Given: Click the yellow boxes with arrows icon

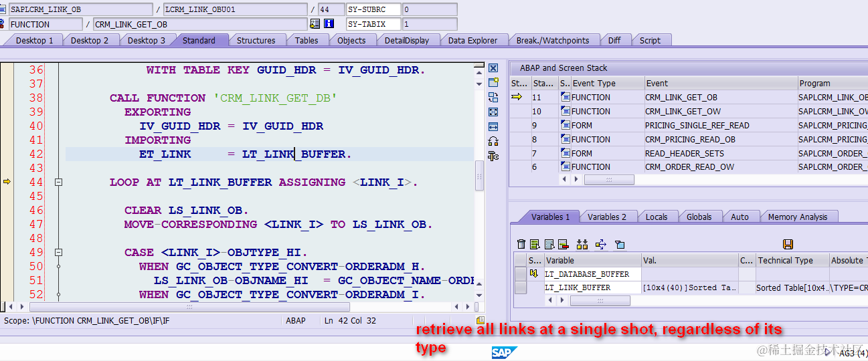Looking at the screenshot, I should [582, 245].
